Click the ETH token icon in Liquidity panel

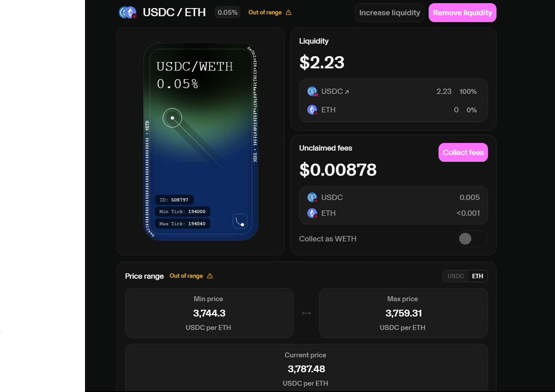coord(312,110)
